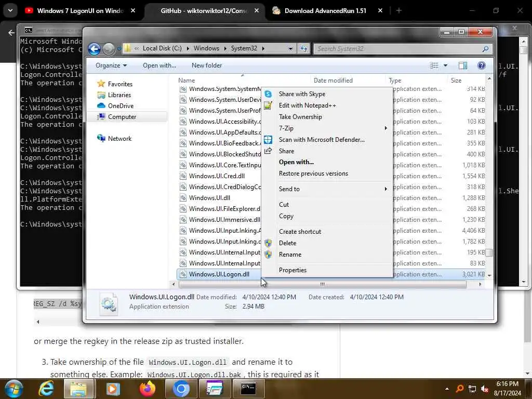
Task: Open the view options dropdown arrow
Action: (x=445, y=65)
